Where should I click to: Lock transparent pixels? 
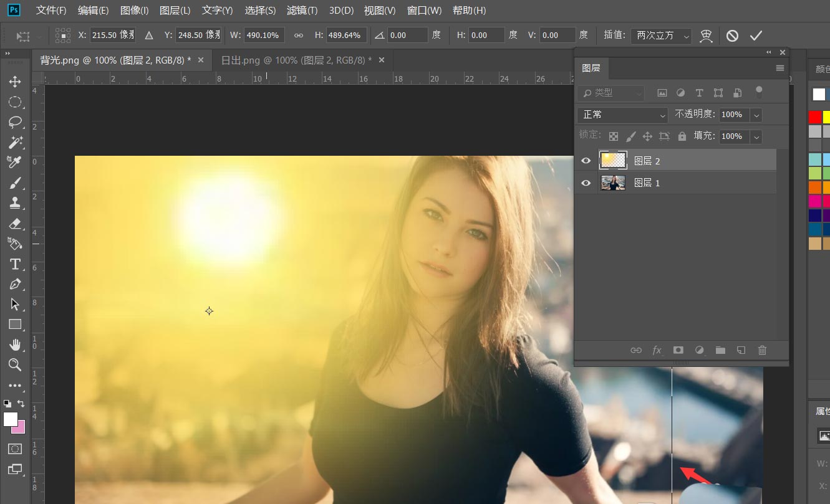(614, 136)
